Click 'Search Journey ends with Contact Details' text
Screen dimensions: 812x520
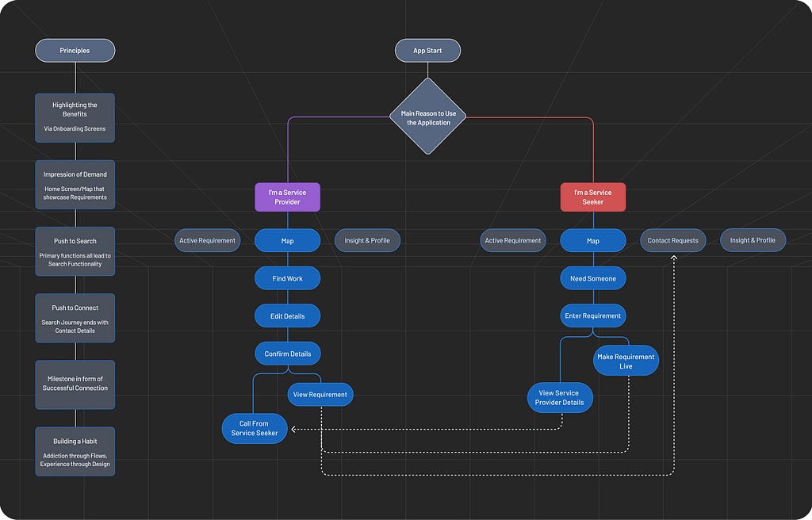(x=75, y=327)
